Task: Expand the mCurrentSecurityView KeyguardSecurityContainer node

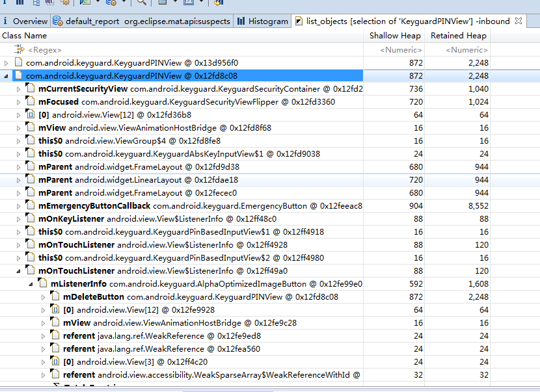Action: click(x=18, y=89)
